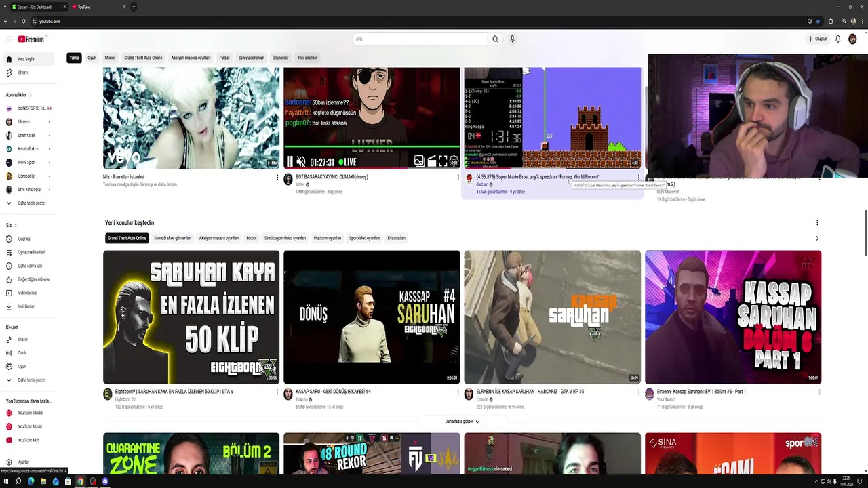Open the Oluştur create dropdown
Image resolution: width=868 pixels, height=488 pixels.
[818, 39]
